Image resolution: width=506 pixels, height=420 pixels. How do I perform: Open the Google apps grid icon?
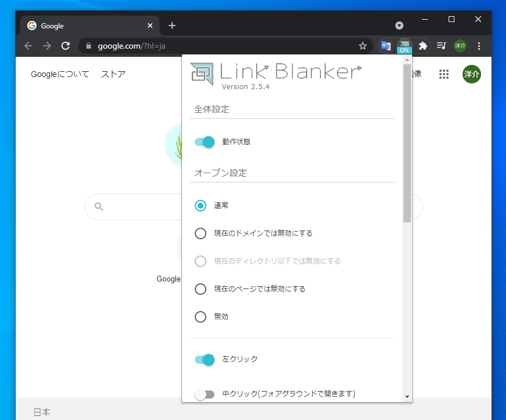pyautogui.click(x=443, y=74)
